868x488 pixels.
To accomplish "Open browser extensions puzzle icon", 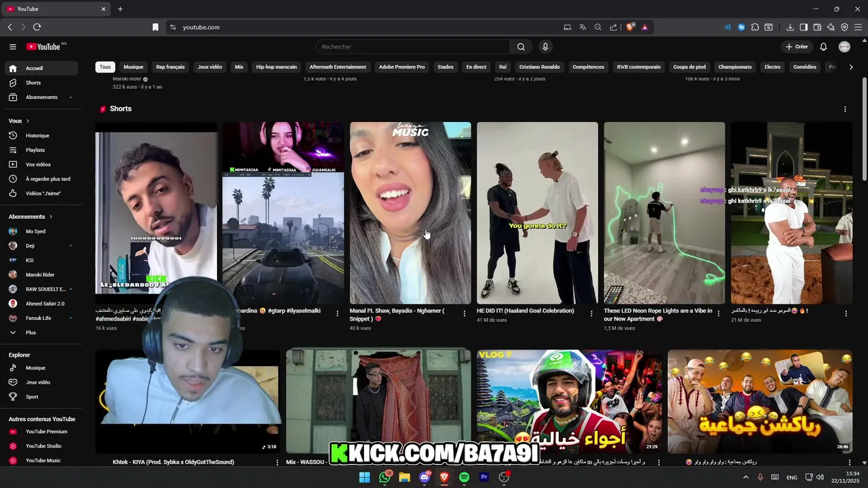I will [755, 27].
